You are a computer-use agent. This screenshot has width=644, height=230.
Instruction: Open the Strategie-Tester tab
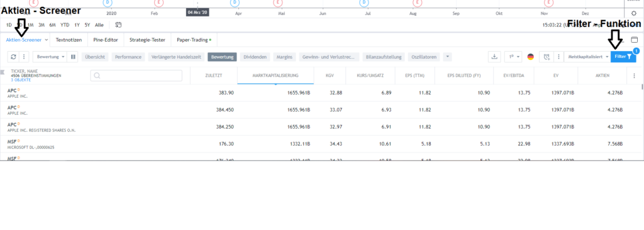click(147, 40)
